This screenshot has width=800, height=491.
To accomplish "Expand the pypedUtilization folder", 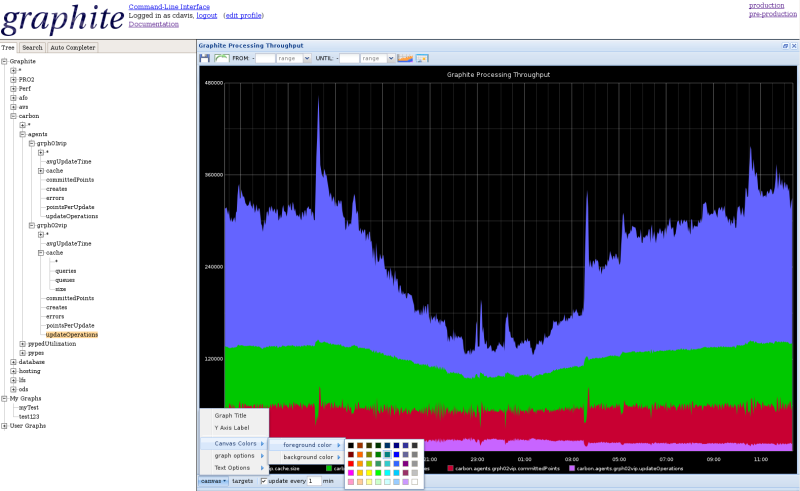I will (23, 343).
